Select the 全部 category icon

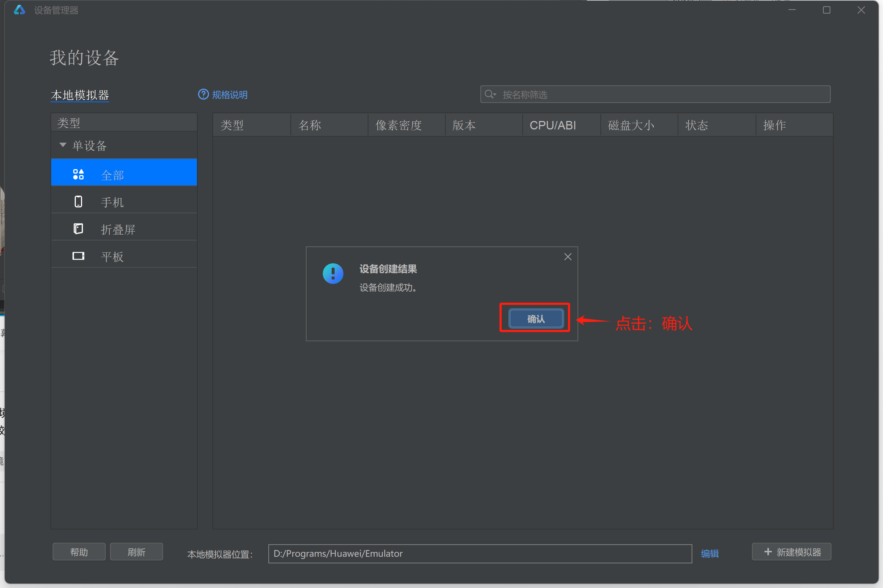(78, 174)
